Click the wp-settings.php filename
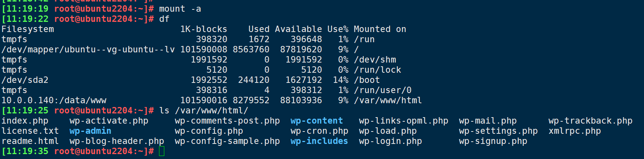Screen dimensions: 644x159 [498, 131]
